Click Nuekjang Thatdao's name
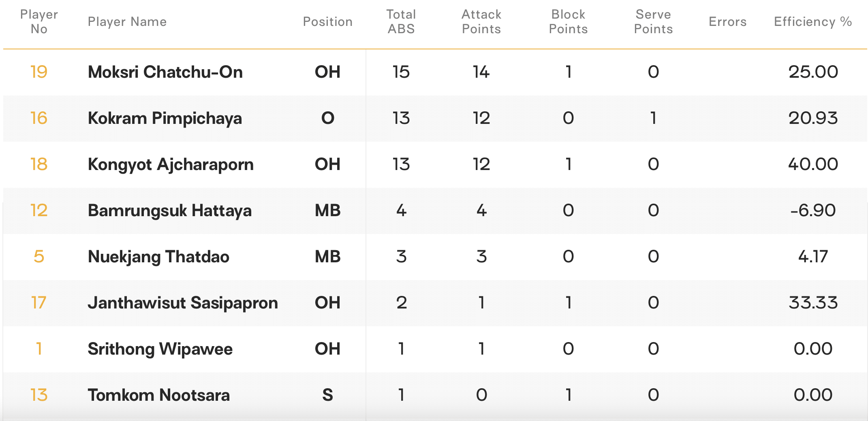Screen dimensions: 868x421 click(158, 257)
